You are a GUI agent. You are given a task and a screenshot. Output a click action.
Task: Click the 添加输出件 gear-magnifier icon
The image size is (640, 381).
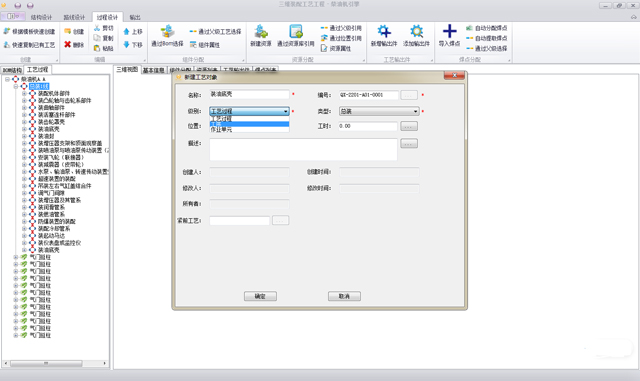(x=416, y=31)
